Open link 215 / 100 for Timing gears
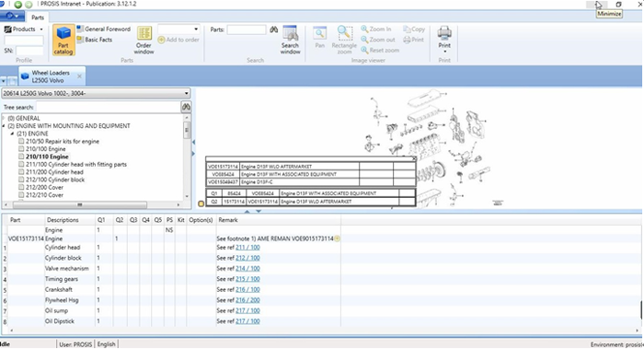The height and width of the screenshot is (349, 644). 247,279
